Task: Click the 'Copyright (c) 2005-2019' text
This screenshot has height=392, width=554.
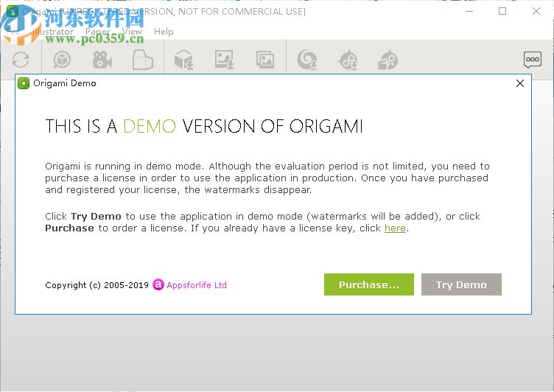Action: (97, 285)
